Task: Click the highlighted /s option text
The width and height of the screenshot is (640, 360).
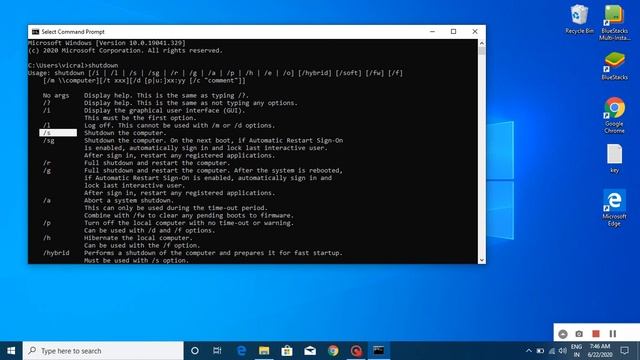Action: [47, 133]
